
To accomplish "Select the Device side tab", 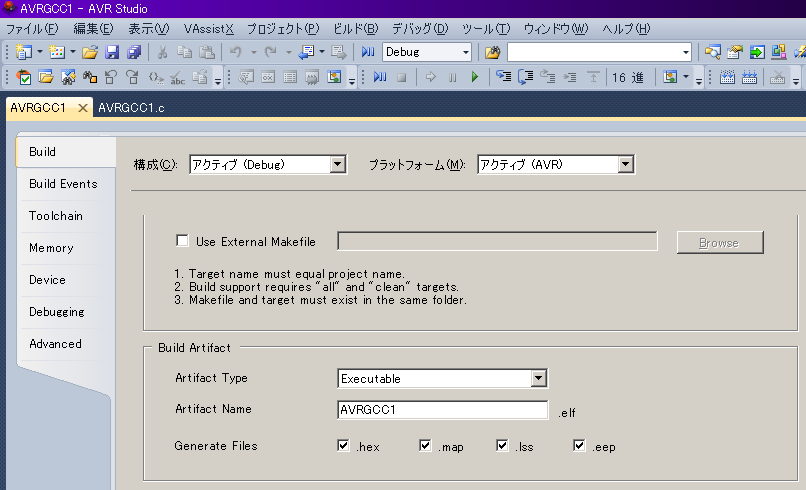I will [47, 280].
